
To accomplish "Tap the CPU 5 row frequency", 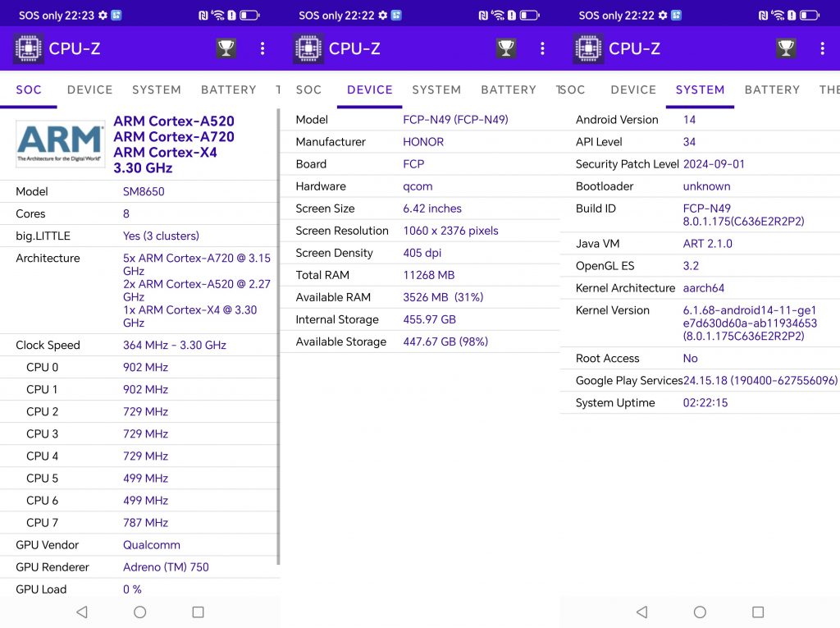I will (146, 479).
